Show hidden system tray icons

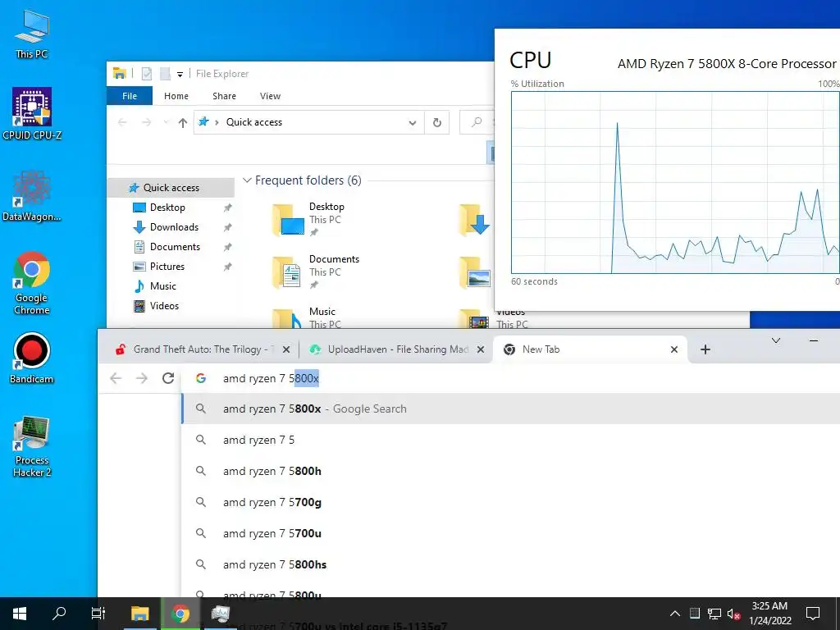click(x=675, y=614)
